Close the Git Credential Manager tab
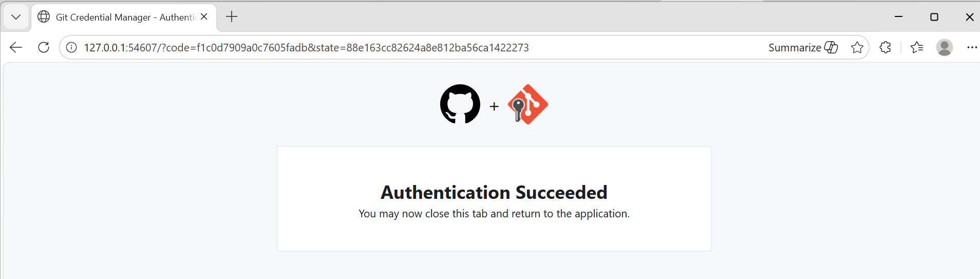 point(204,17)
